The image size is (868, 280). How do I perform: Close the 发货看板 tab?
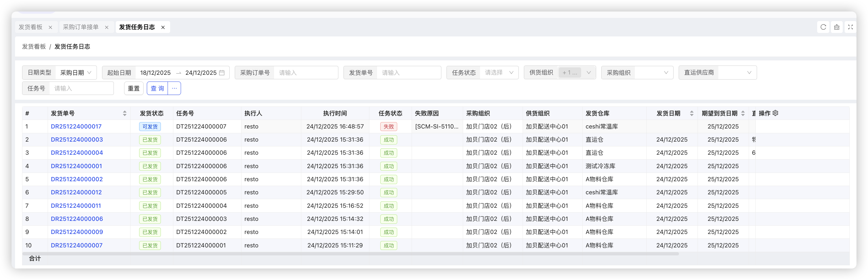(51, 27)
